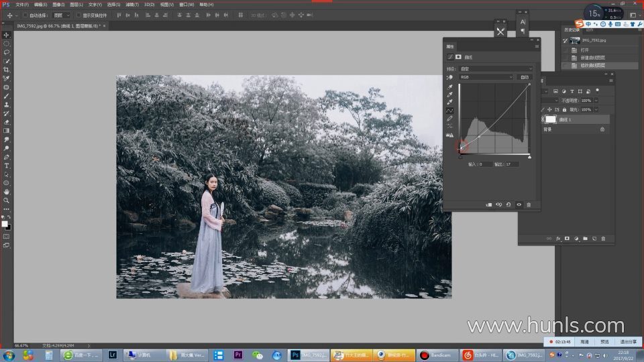This screenshot has height=362, width=644.
Task: Create new adjustment layer half-circle icon
Action: pyautogui.click(x=576, y=239)
